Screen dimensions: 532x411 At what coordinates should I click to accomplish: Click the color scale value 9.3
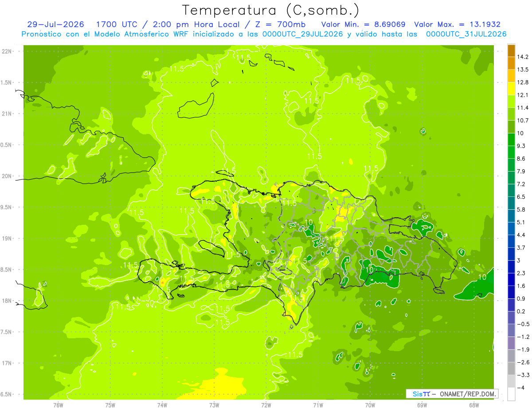(521, 146)
